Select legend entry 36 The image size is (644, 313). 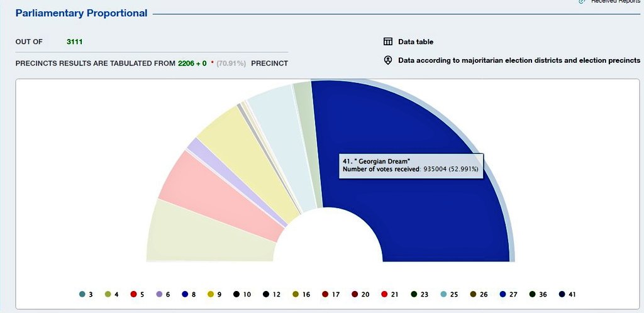point(538,294)
